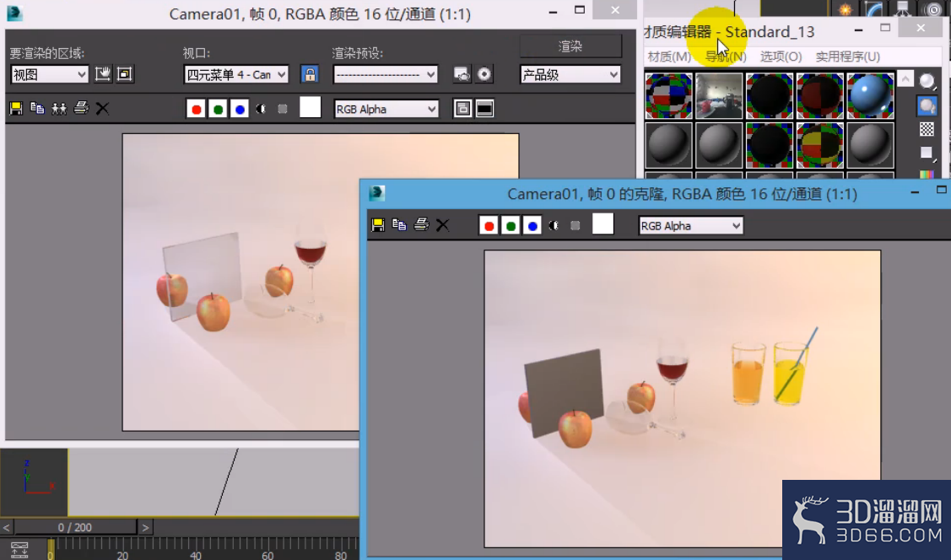Clone rendered frame window icon
Screen dimensions: 951x560
pyautogui.click(x=59, y=109)
